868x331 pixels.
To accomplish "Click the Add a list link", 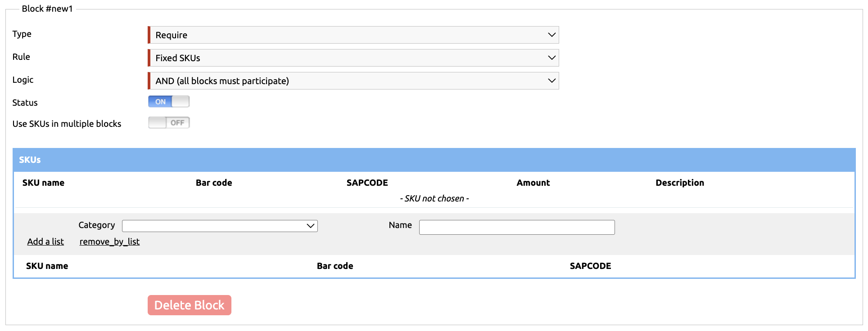I will point(45,242).
